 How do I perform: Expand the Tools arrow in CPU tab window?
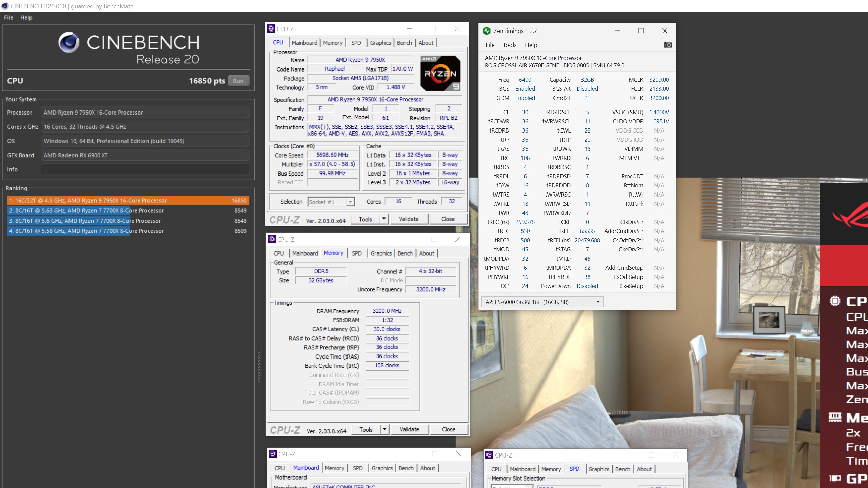point(384,219)
